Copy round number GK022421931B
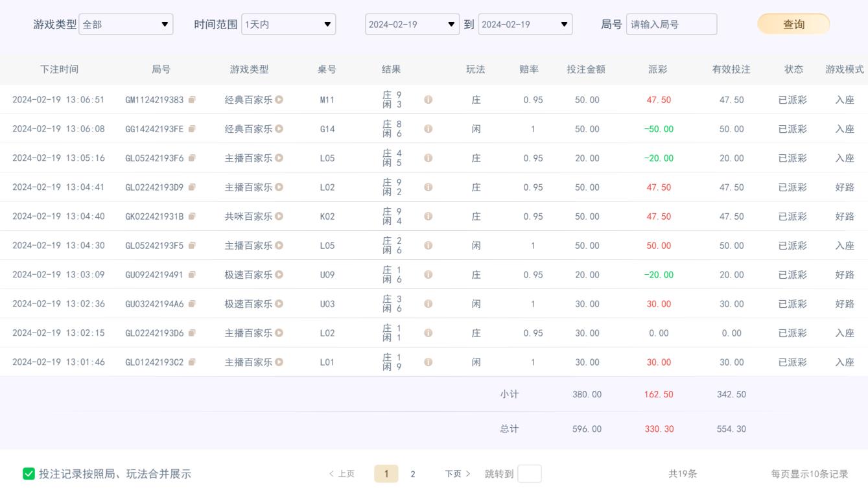The width and height of the screenshot is (868, 492). [192, 217]
